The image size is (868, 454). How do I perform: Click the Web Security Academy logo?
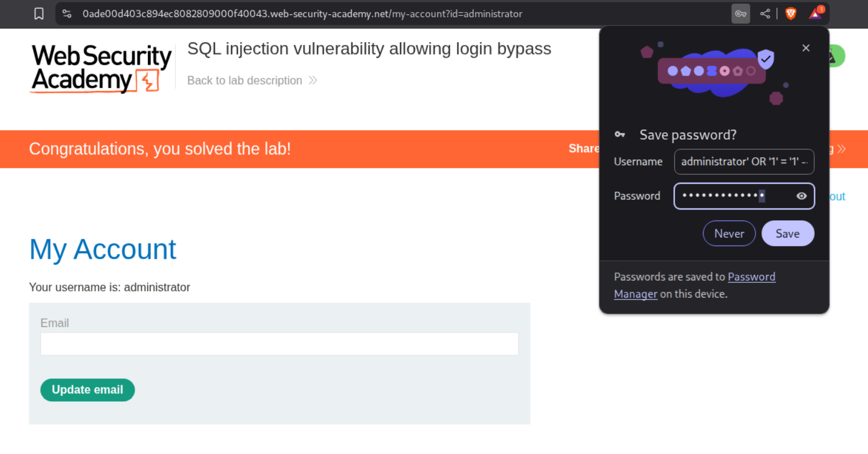(101, 68)
